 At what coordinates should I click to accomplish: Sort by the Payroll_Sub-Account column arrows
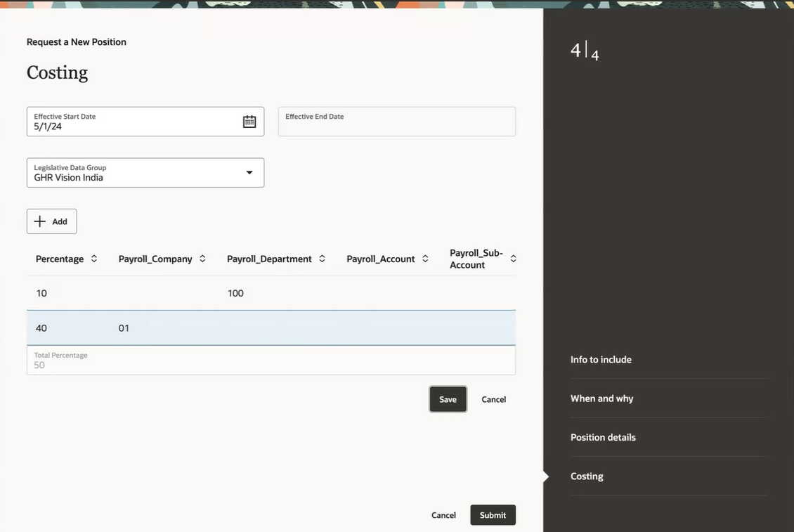(513, 259)
